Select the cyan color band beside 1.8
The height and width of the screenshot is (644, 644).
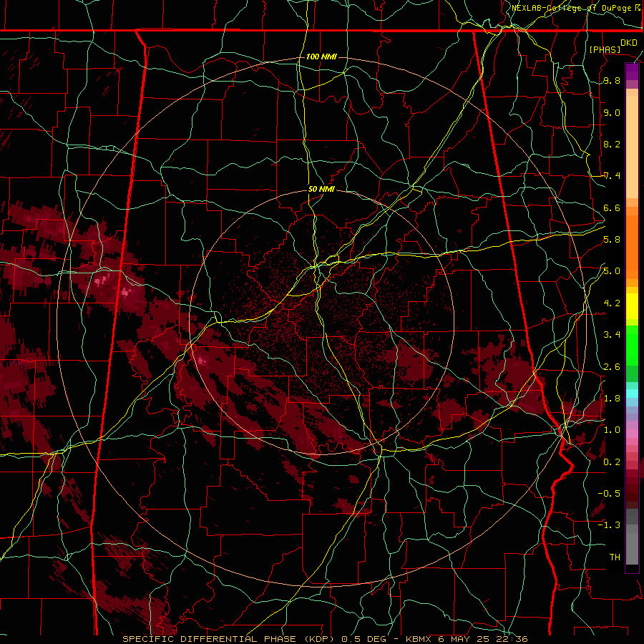pos(632,394)
